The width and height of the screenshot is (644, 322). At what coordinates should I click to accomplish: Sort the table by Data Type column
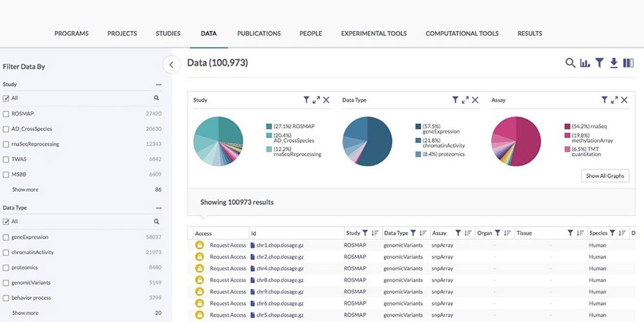[423, 233]
